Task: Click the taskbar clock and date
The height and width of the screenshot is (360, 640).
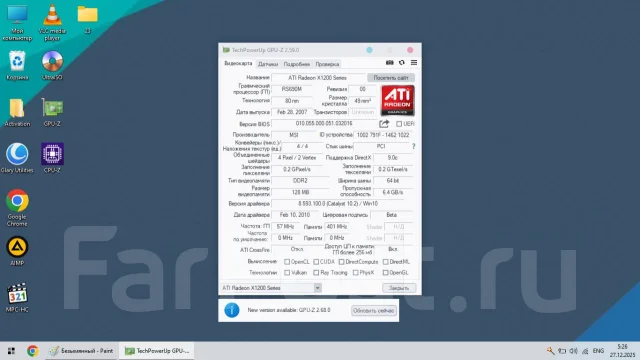Action: point(622,351)
